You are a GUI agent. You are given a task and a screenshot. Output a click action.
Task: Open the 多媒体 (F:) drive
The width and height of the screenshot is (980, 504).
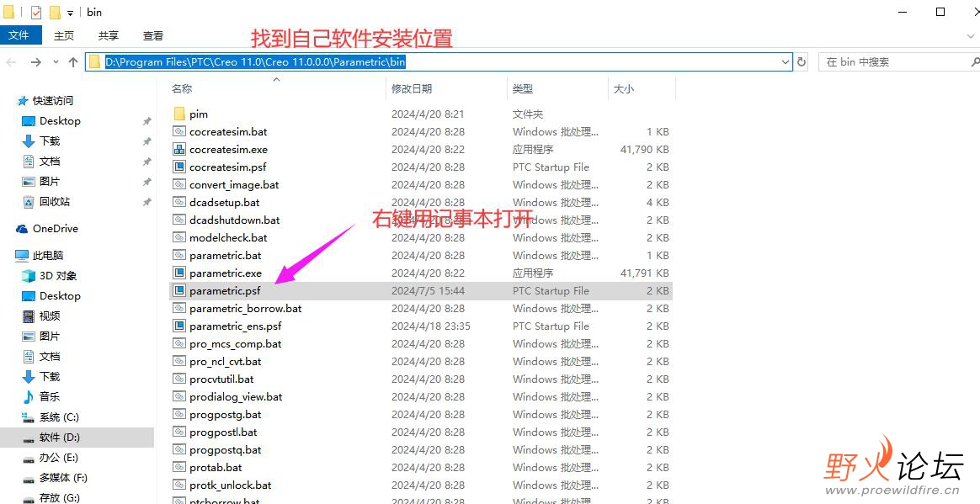coord(63,478)
